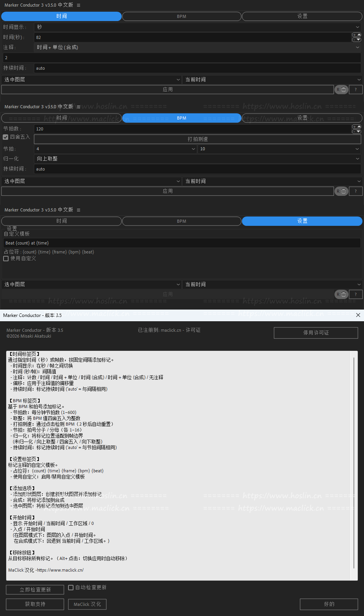Open help with the ? button in 自定义模板 panel
Viewport: 364px width, 616px height.
pyautogui.click(x=355, y=294)
